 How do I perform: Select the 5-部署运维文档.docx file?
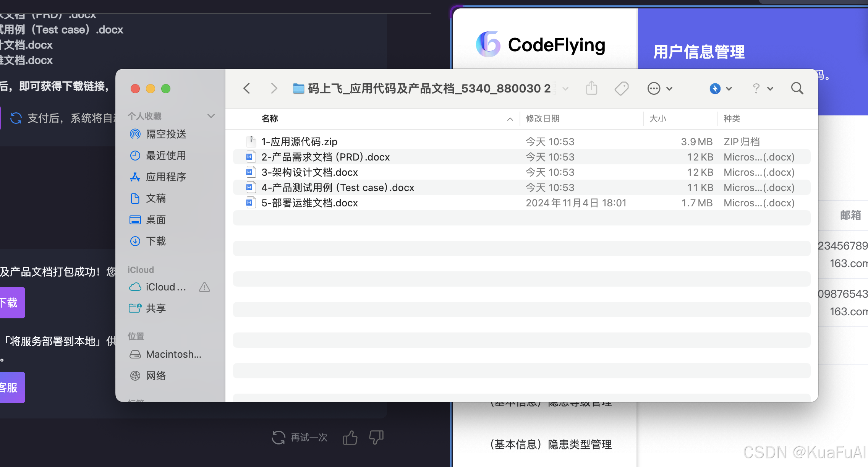309,203
